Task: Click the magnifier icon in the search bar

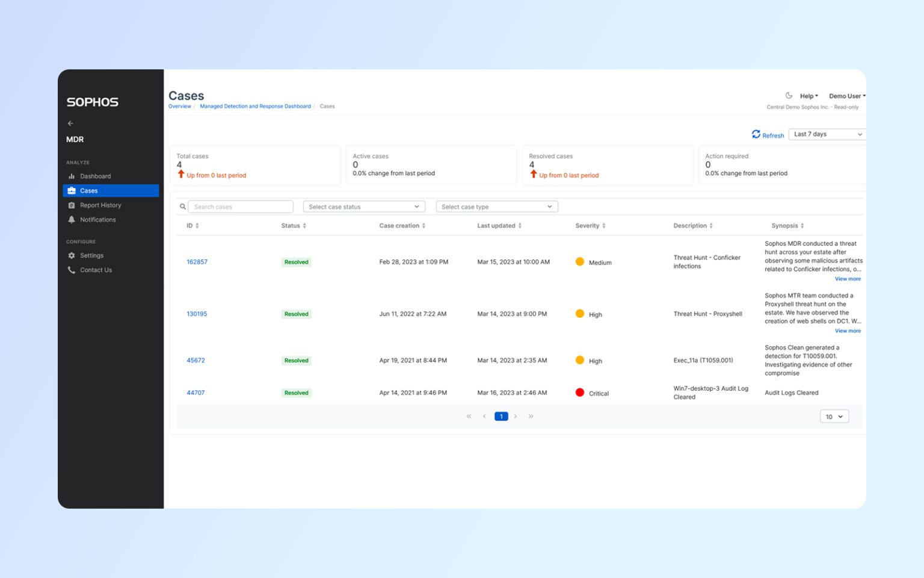Action: 183,207
